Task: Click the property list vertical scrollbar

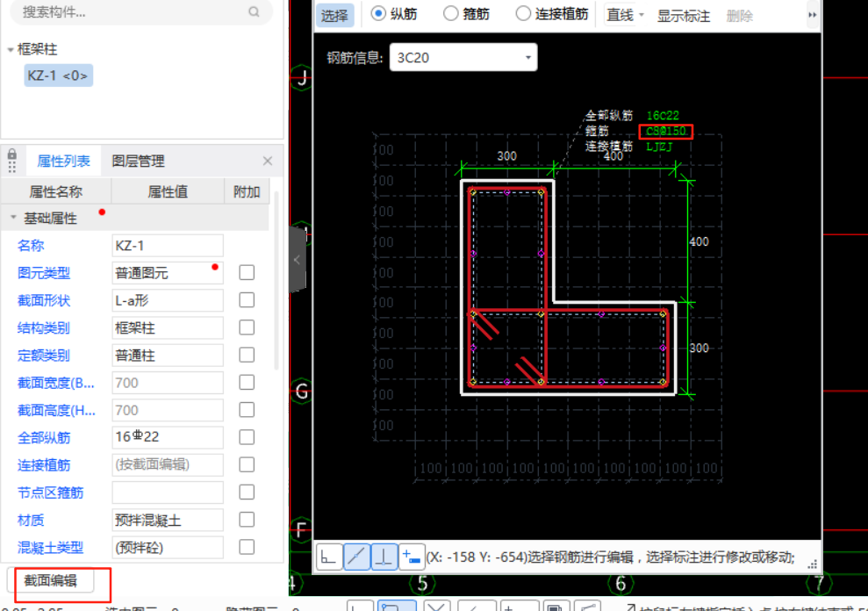Action: (x=276, y=280)
